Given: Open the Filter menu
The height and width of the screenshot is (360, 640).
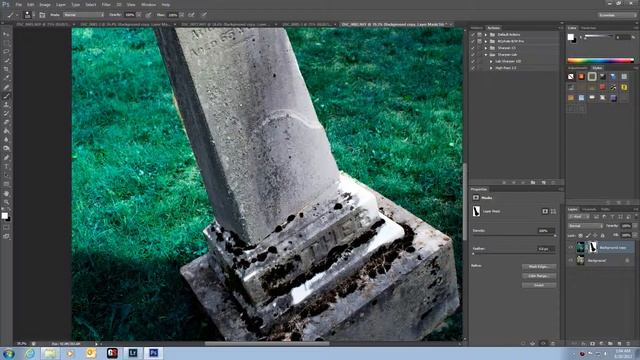Looking at the screenshot, I should tap(106, 4).
